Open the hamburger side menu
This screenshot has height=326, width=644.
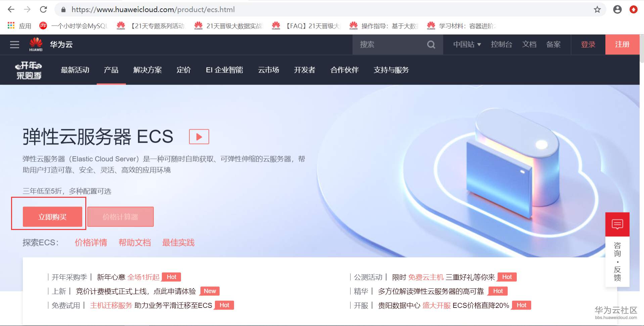[14, 45]
